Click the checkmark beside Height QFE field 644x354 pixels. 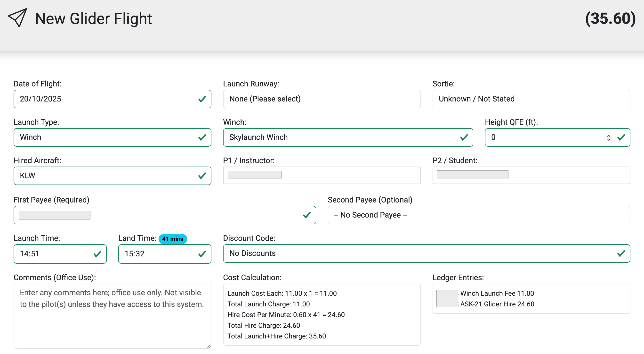click(622, 137)
